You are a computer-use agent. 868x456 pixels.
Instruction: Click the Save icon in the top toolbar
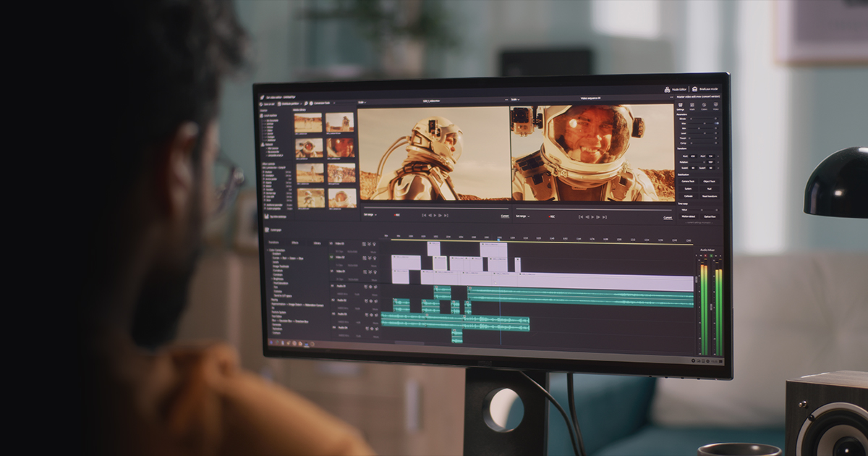coord(262,103)
